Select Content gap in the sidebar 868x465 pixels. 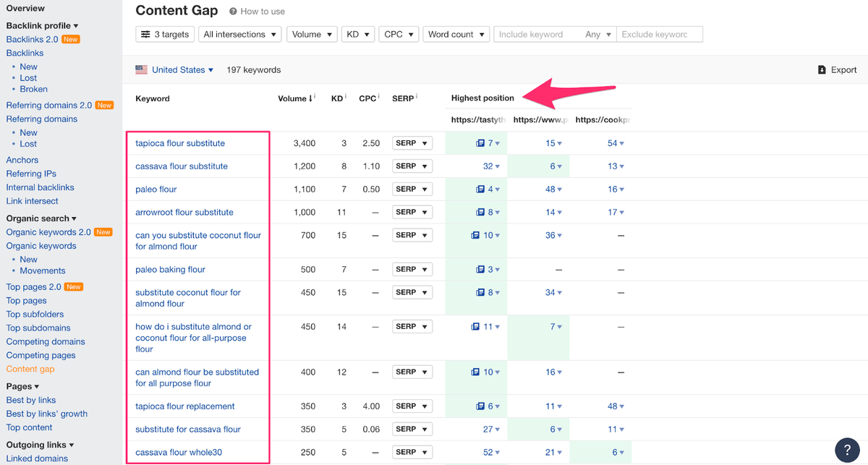[30, 370]
